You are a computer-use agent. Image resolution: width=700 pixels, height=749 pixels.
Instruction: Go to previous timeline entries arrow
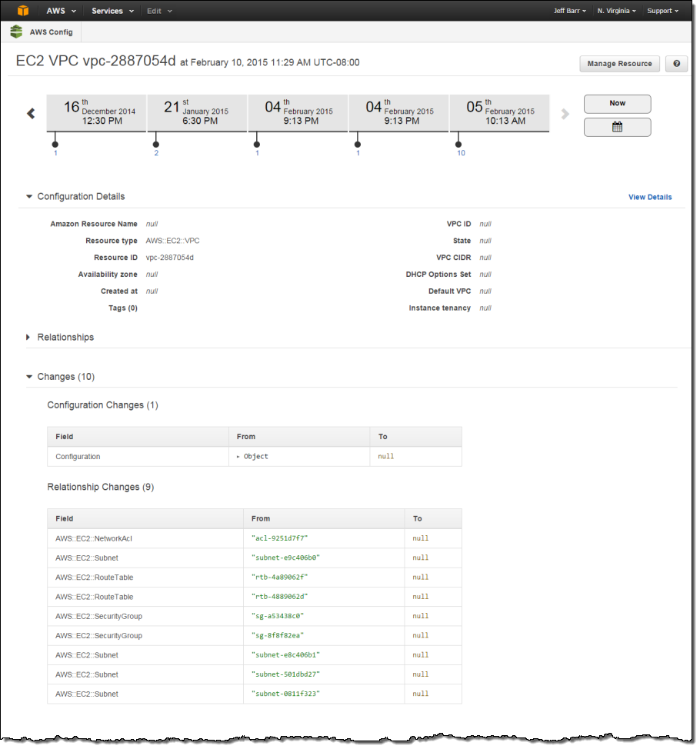(x=31, y=114)
